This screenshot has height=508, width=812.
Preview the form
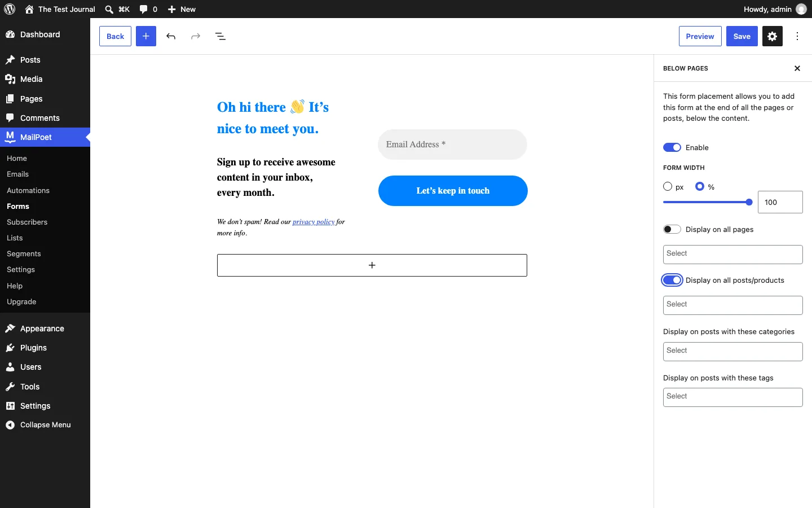click(700, 36)
